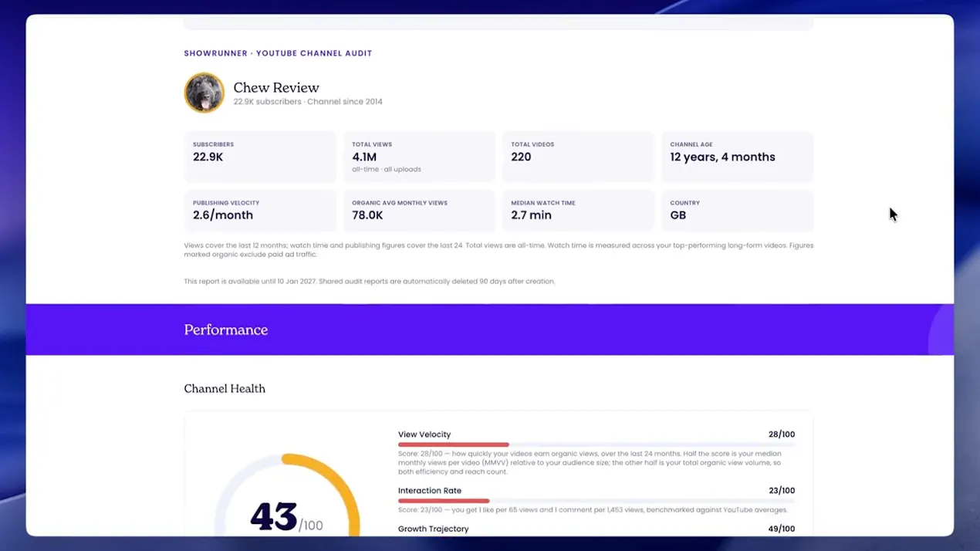Click the Performance section banner

point(490,330)
